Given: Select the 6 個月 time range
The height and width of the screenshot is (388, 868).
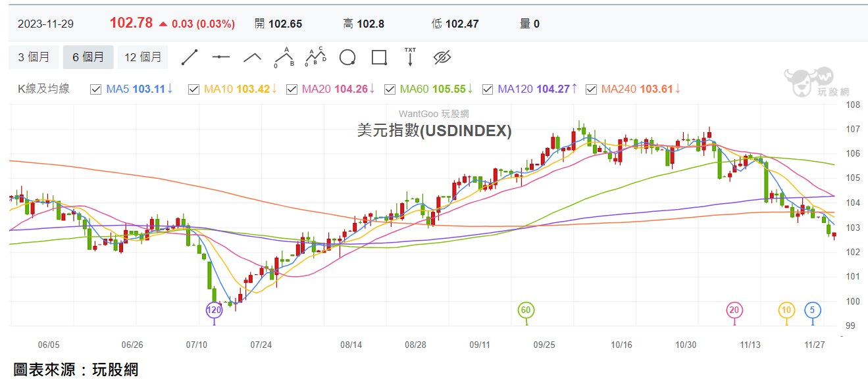Looking at the screenshot, I should pyautogui.click(x=88, y=57).
